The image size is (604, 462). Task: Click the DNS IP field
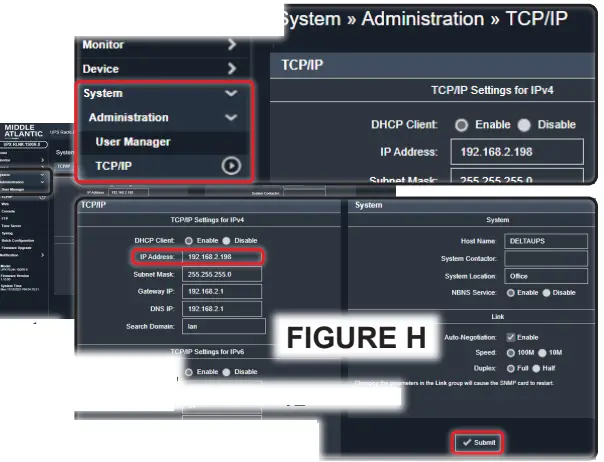click(222, 309)
